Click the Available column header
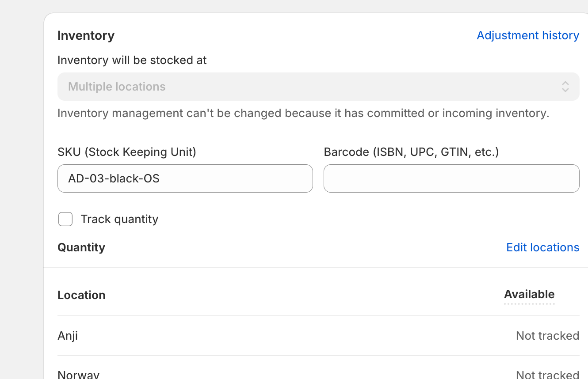This screenshot has width=588, height=379. [x=529, y=295]
